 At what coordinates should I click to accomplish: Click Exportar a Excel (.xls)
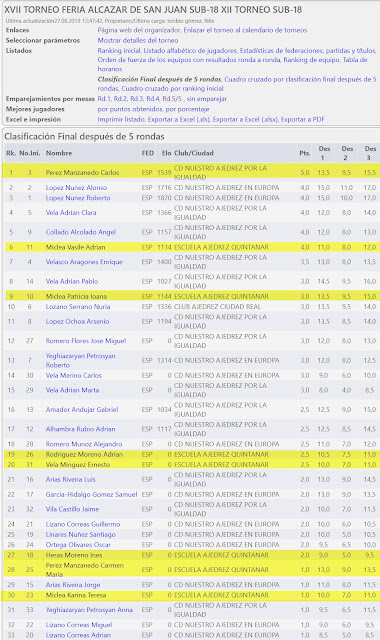pyautogui.click(x=179, y=120)
